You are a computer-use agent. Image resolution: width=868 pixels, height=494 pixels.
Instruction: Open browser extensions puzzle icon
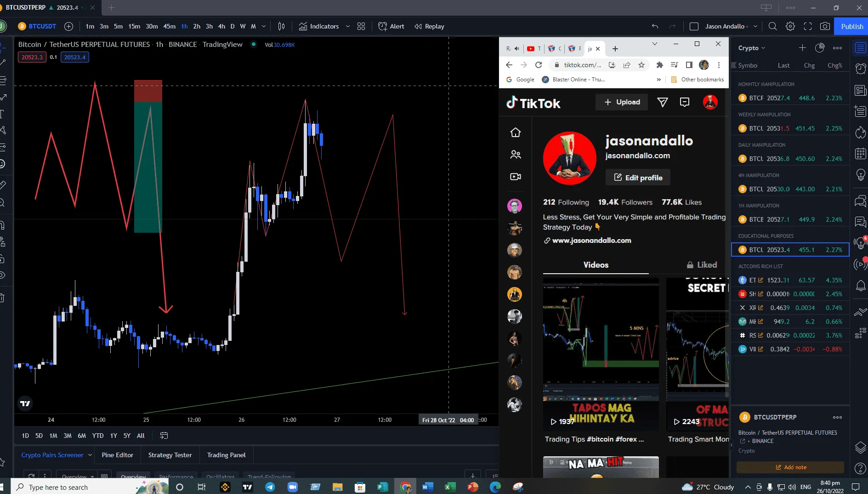click(x=660, y=65)
